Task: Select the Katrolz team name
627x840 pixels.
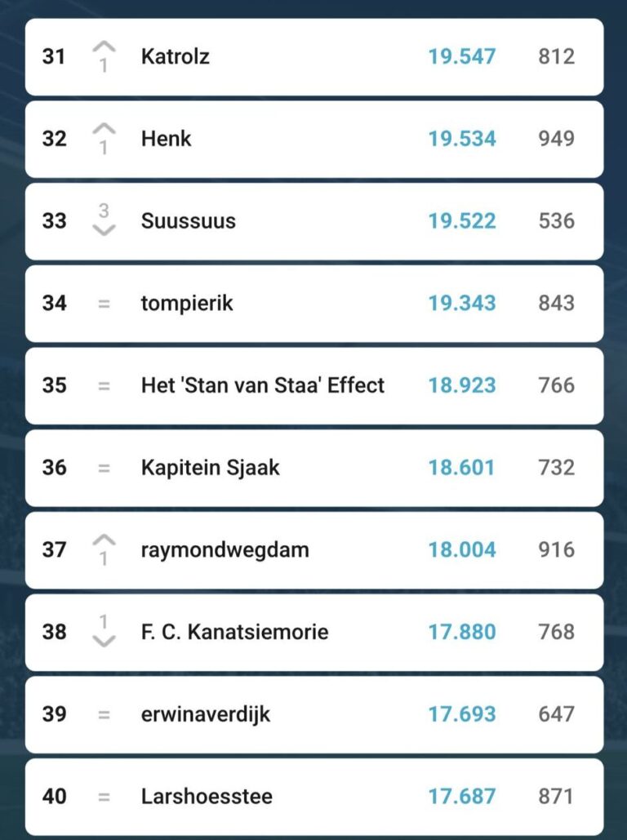Action: point(175,57)
